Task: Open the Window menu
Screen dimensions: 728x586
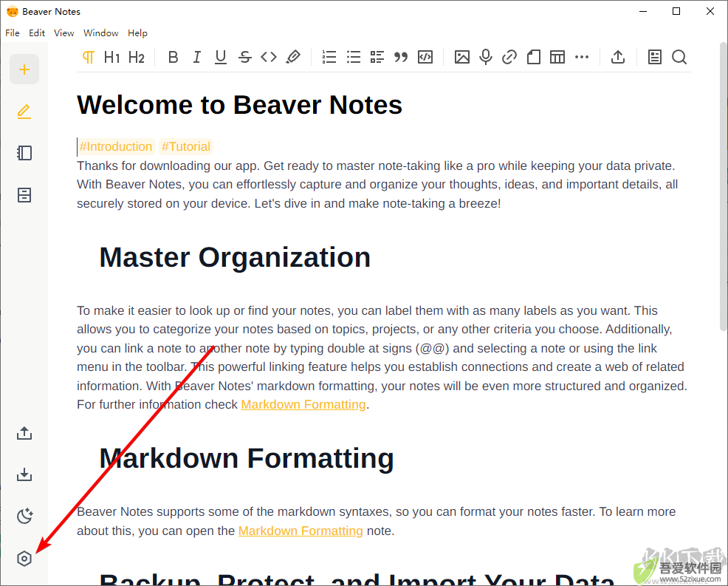Action: coord(100,33)
